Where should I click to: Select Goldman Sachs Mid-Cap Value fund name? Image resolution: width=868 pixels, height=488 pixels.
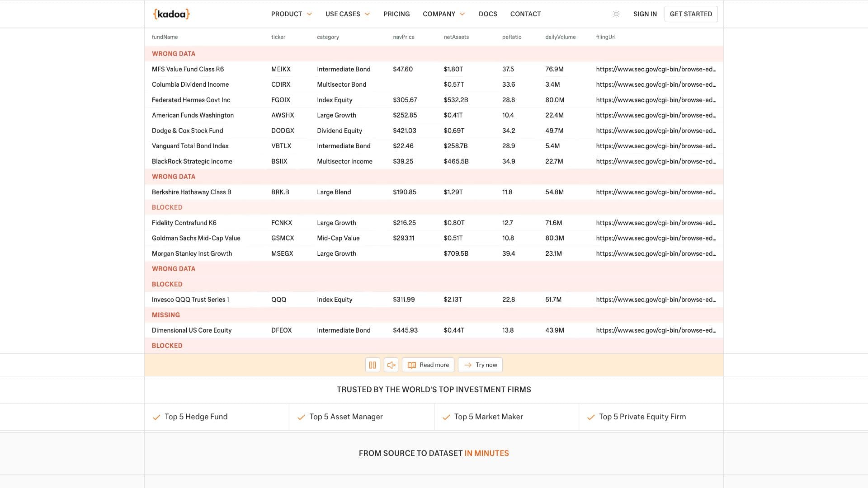click(196, 238)
